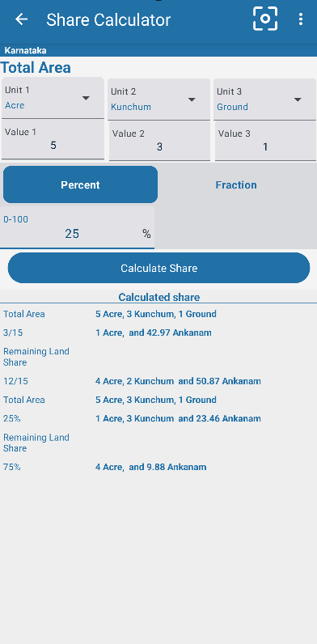Tap the Share Calculator title
This screenshot has height=644, width=317.
click(x=108, y=19)
